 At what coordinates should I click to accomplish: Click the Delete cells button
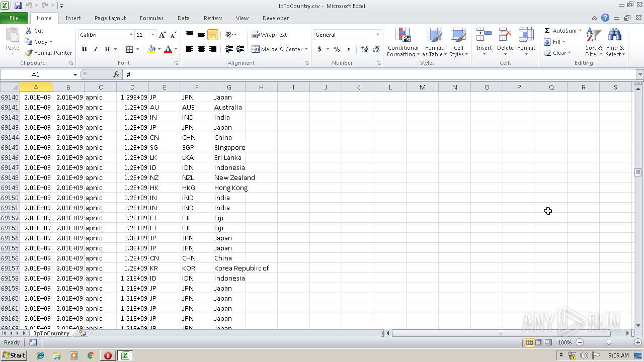point(505,43)
